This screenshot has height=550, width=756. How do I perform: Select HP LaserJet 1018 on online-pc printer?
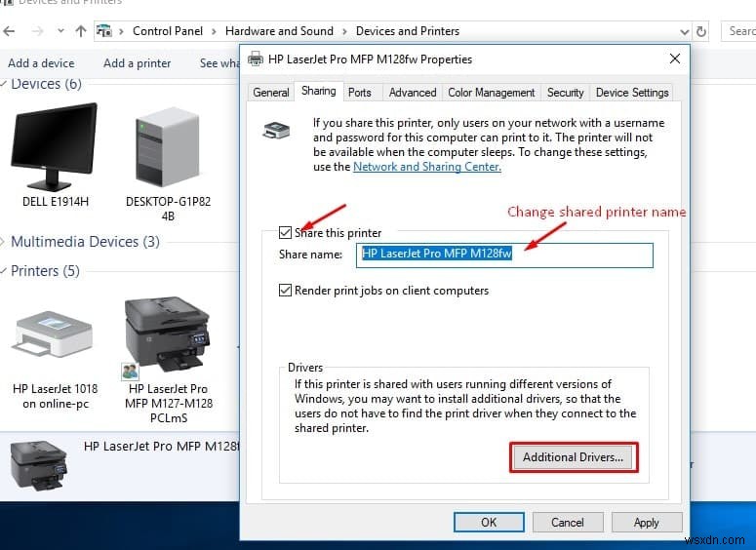tap(54, 334)
